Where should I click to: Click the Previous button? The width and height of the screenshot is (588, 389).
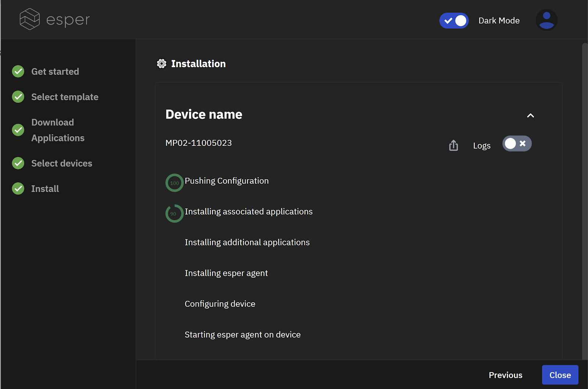[x=505, y=375]
